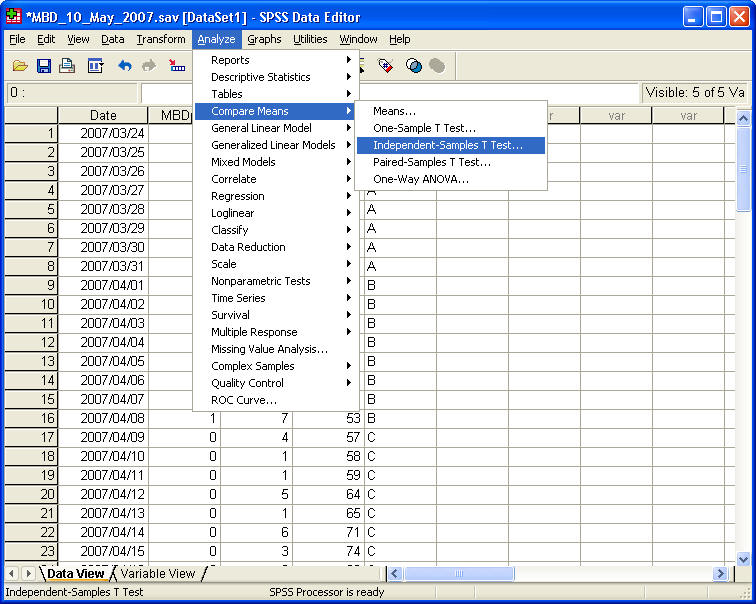Image resolution: width=756 pixels, height=604 pixels.
Task: Click the SPSS title bar application icon
Action: (14, 17)
